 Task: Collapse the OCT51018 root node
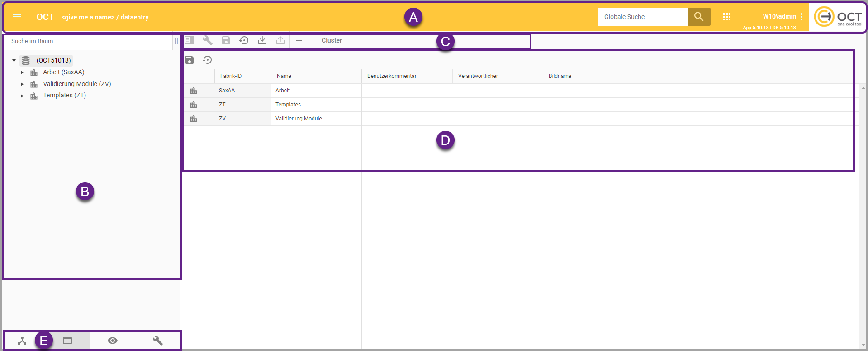coord(14,60)
